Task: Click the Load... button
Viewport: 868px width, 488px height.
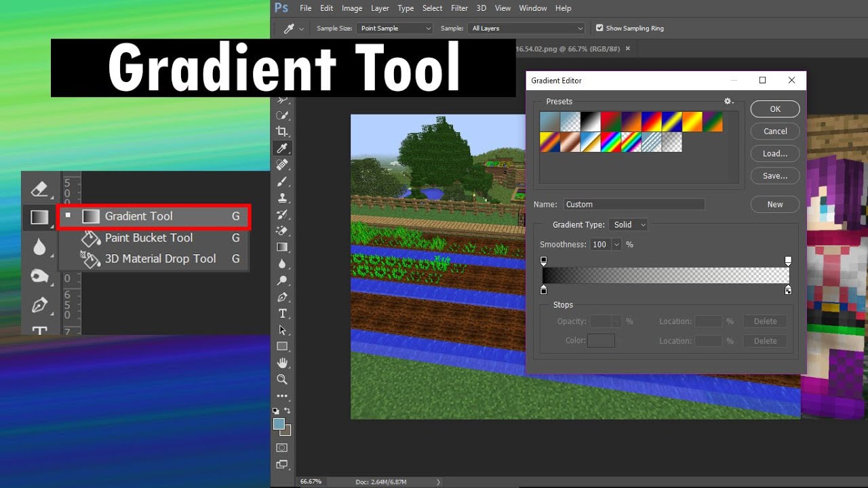Action: pyautogui.click(x=775, y=154)
